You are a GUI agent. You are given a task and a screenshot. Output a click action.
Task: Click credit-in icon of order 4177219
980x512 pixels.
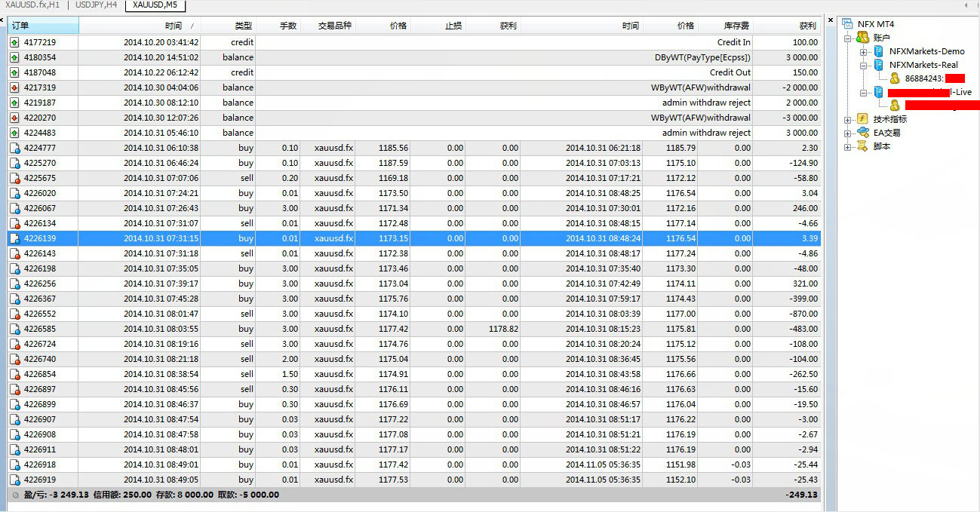tap(14, 42)
